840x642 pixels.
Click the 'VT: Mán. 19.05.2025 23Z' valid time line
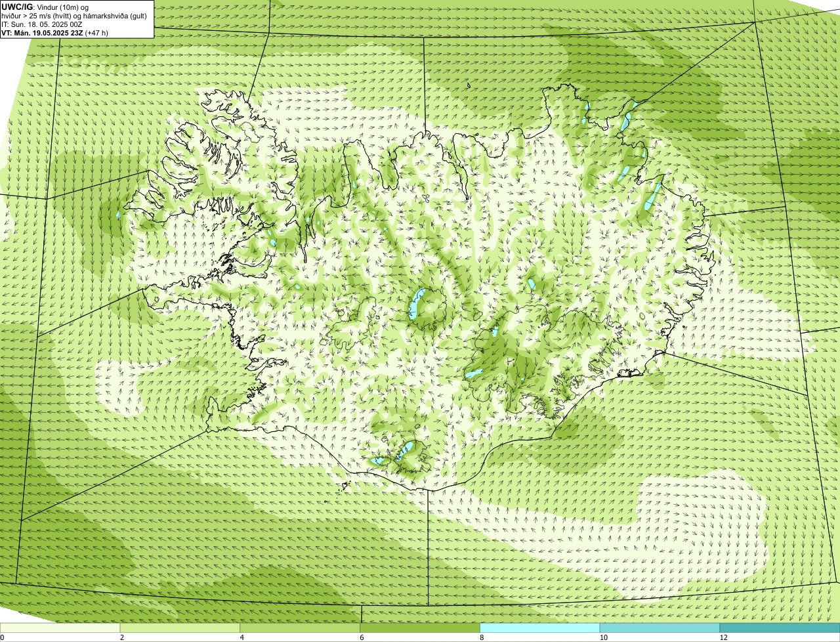55,32
